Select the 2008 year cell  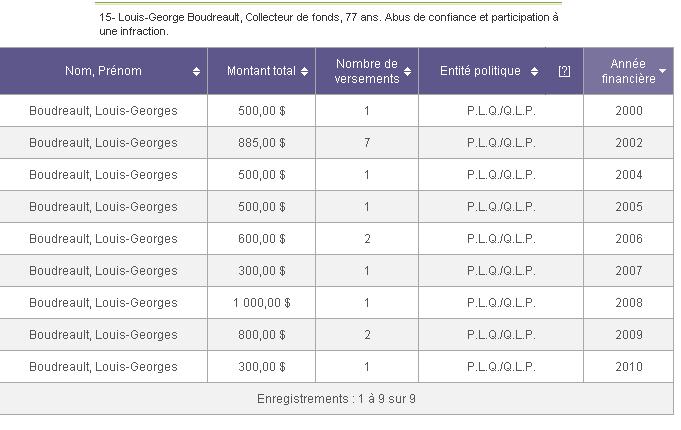point(628,303)
